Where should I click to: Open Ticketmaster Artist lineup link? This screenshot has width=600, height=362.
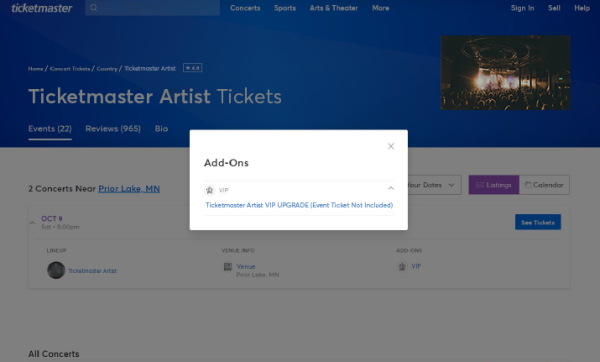click(x=93, y=271)
